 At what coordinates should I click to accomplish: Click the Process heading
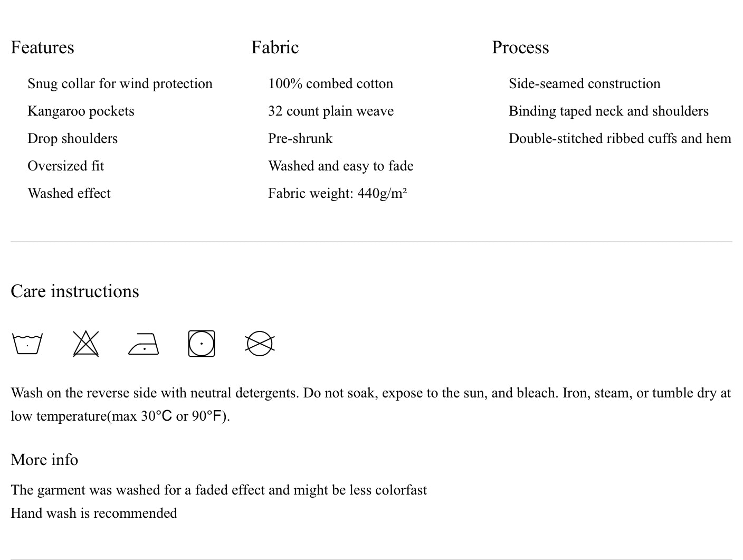[520, 48]
